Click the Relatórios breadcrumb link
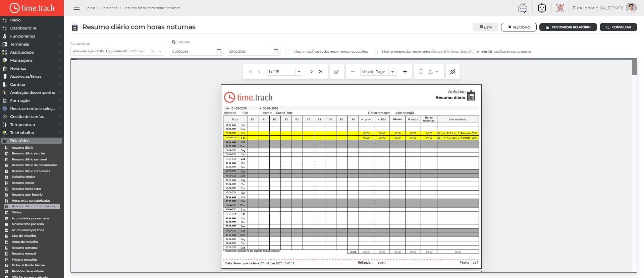This screenshot has width=644, height=278. 109,8
